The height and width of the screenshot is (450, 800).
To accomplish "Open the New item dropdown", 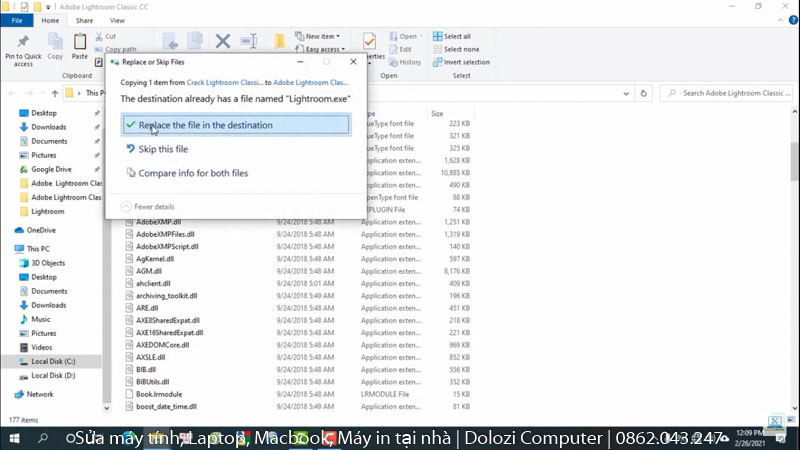I will tap(320, 36).
